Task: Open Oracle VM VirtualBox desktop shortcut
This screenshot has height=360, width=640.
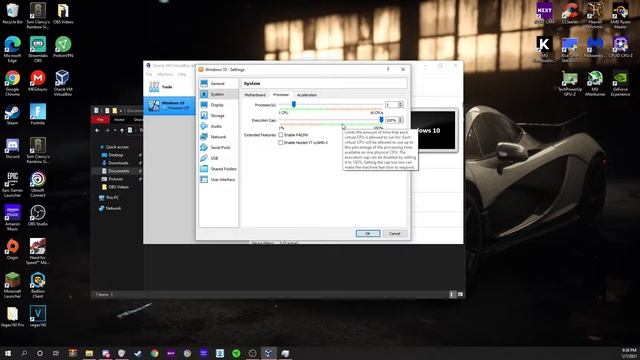Action: 62,83
